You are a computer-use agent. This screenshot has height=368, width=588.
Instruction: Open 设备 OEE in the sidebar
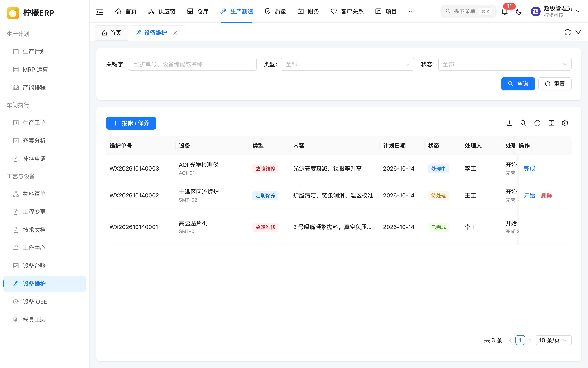45,302
